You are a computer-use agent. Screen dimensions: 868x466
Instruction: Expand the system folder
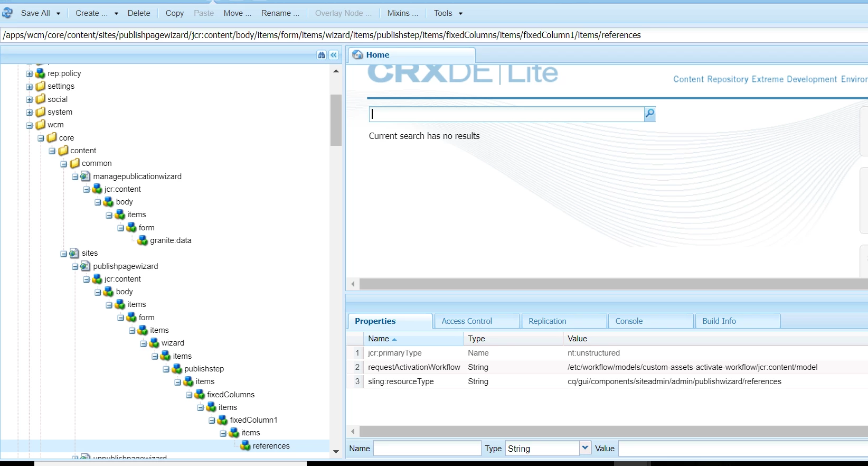pos(30,113)
